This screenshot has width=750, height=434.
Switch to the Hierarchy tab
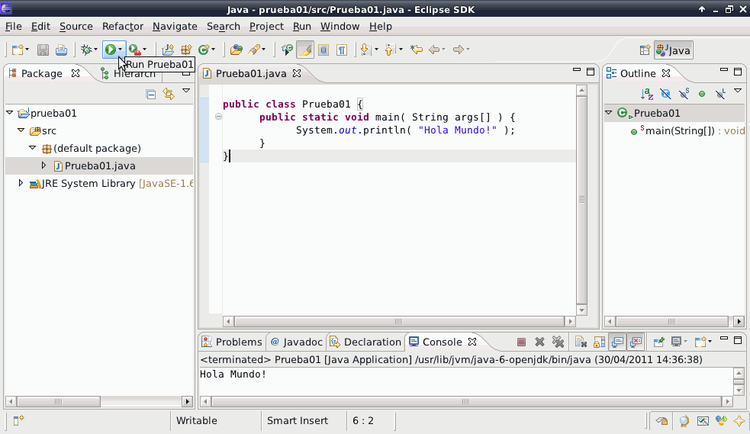click(128, 74)
